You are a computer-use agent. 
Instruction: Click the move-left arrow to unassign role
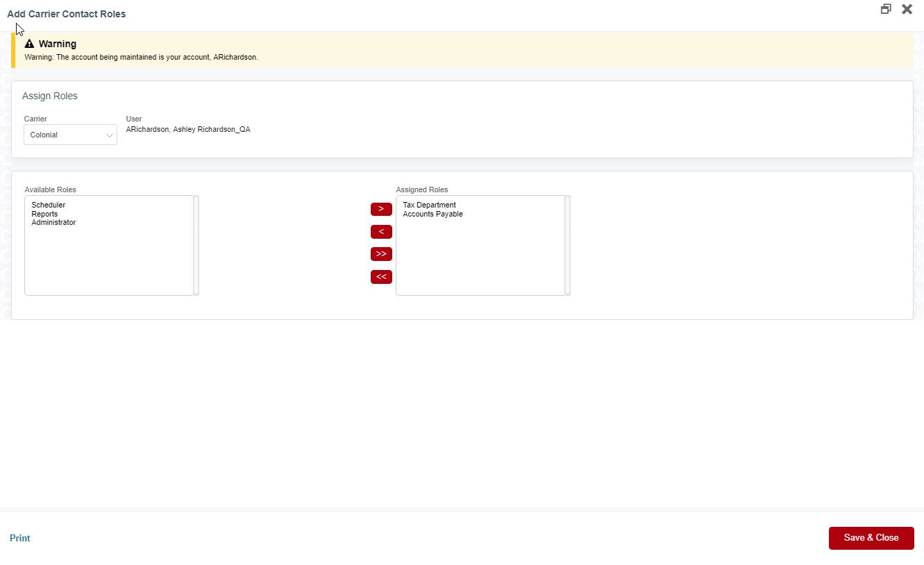[380, 231]
